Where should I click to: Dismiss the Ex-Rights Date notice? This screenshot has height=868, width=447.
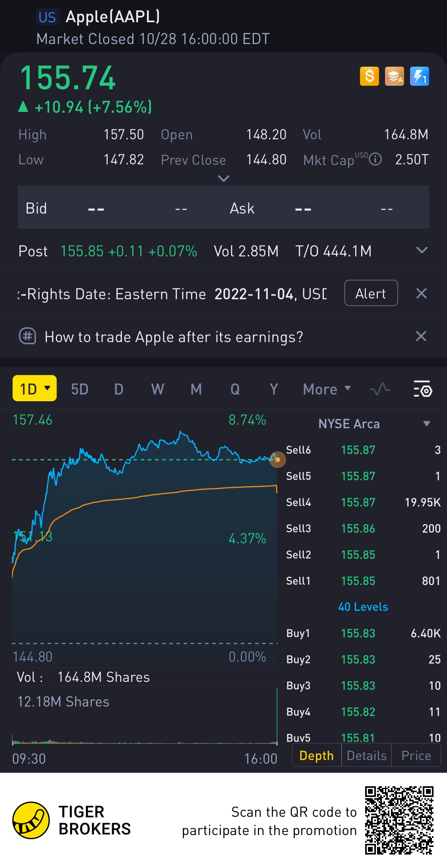[421, 293]
